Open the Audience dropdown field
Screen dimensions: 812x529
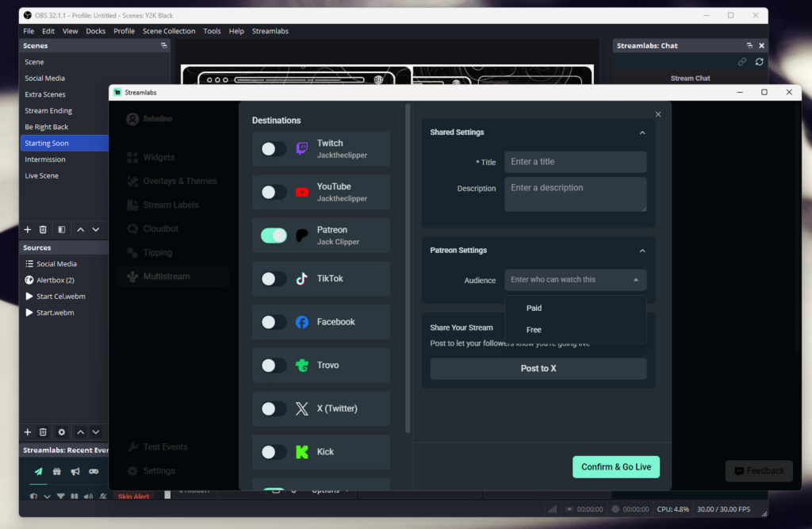pyautogui.click(x=576, y=280)
